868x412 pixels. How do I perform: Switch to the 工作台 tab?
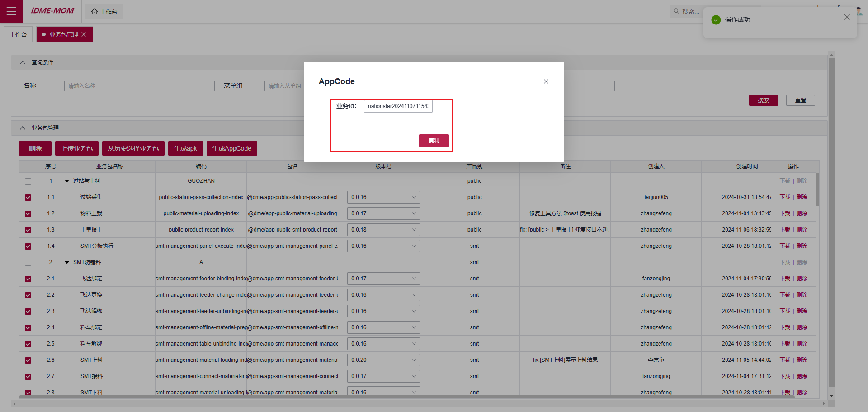[18, 34]
